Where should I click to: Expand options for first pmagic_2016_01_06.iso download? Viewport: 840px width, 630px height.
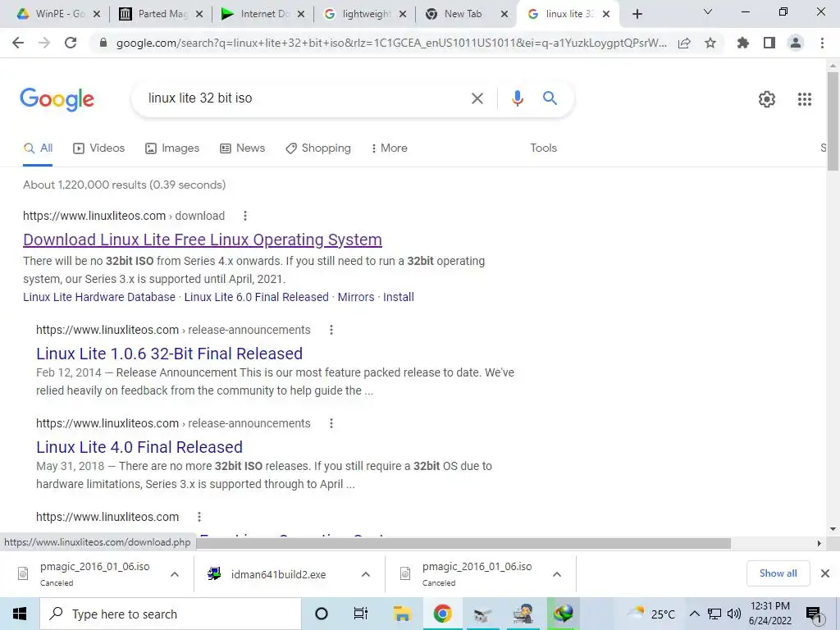(x=174, y=574)
